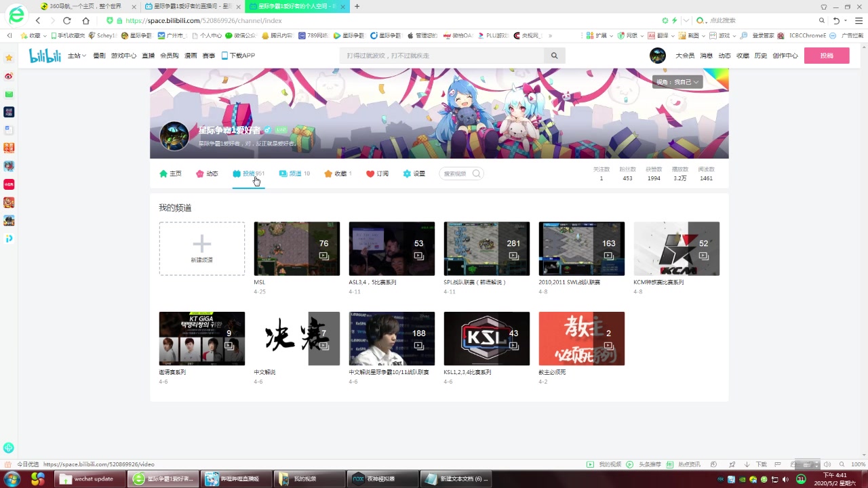Open 中文解说星际争霸10/11战队联赛 thumbnail
Image resolution: width=868 pixels, height=488 pixels.
[x=392, y=339]
